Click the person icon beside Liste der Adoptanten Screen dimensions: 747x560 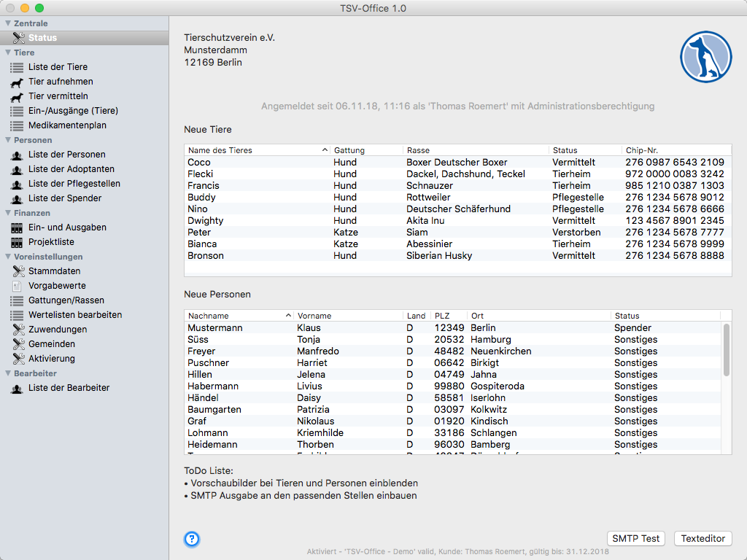pyautogui.click(x=17, y=169)
